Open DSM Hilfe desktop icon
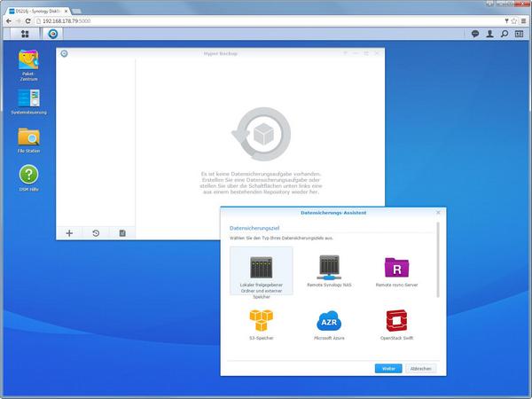 coord(28,178)
